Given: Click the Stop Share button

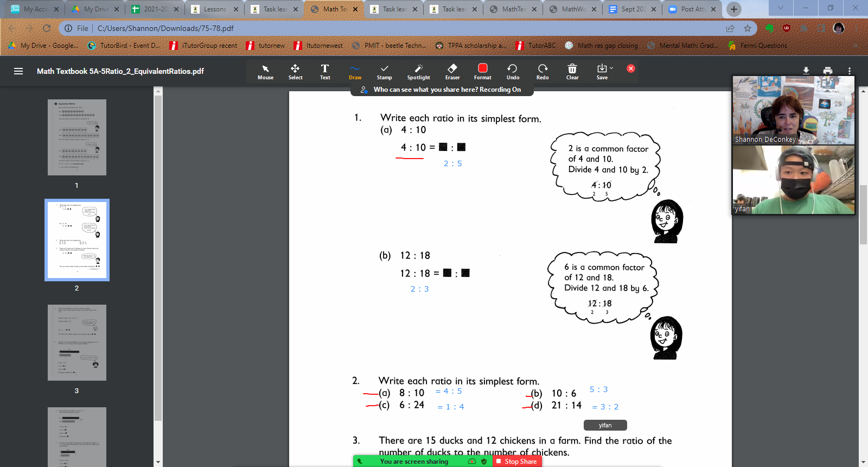Looking at the screenshot, I should click(517, 462).
